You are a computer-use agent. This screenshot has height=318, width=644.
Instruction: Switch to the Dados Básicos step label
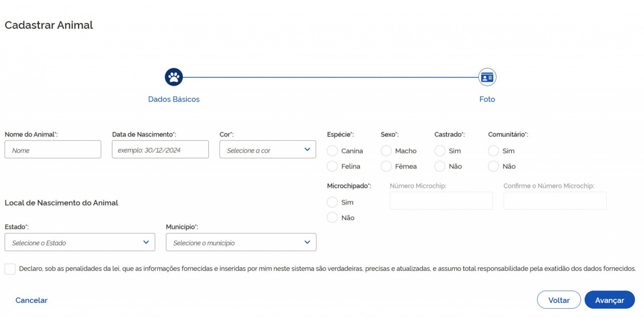coord(174,99)
